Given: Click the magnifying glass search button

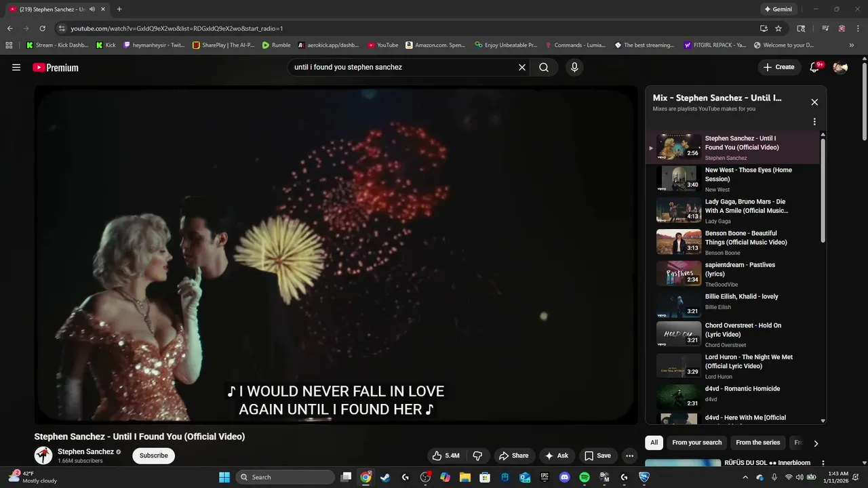Looking at the screenshot, I should tap(544, 67).
